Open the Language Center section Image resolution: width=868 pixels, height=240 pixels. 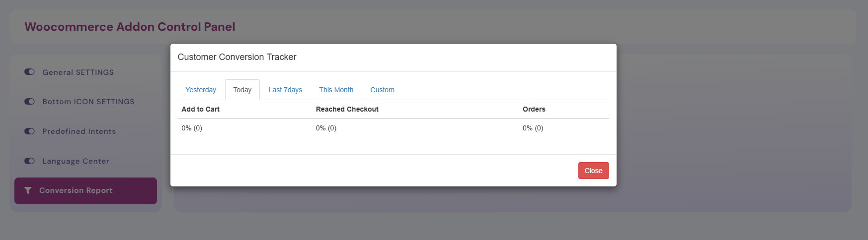[76, 161]
